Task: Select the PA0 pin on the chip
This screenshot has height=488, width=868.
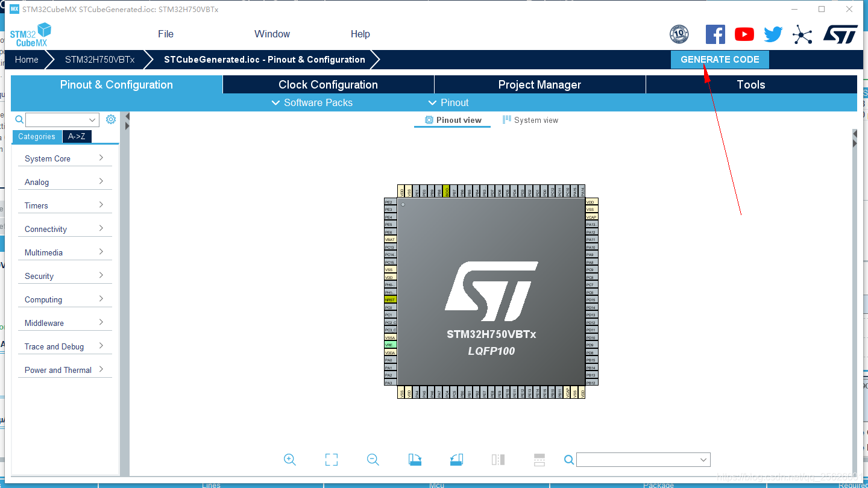Action: pyautogui.click(x=391, y=360)
